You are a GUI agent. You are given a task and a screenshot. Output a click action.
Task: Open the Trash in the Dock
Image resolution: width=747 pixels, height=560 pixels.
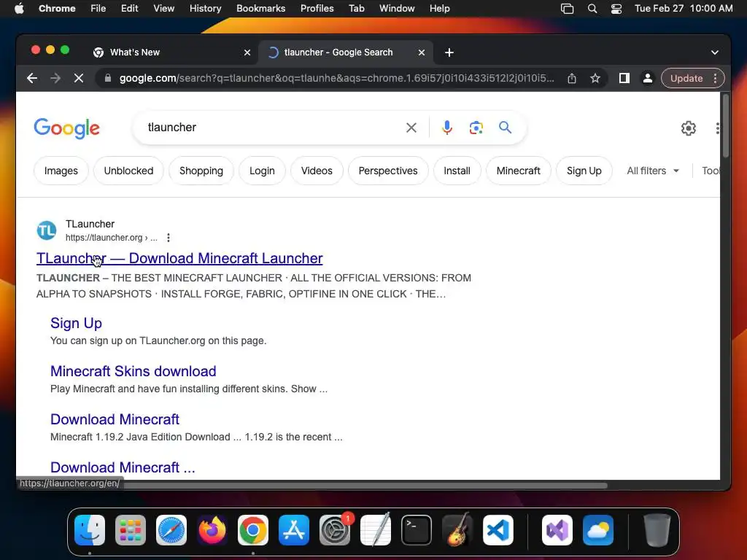[x=657, y=530]
